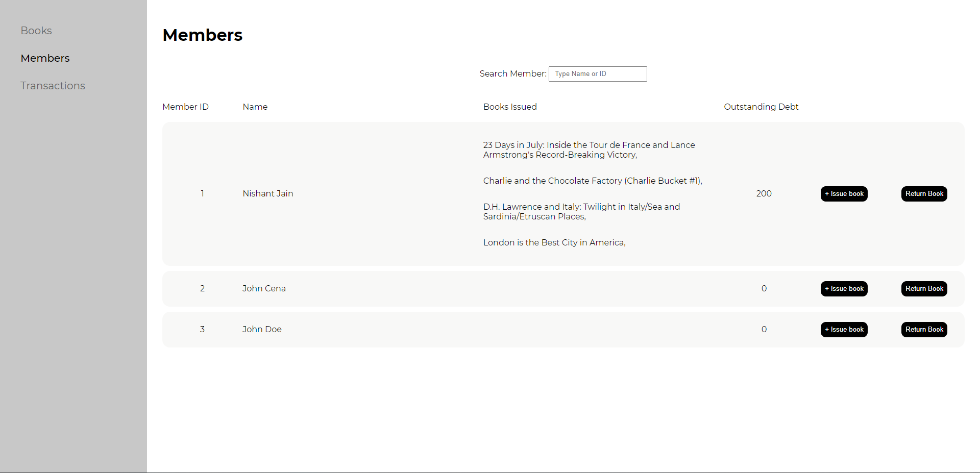The width and height of the screenshot is (980, 473).
Task: Click Nishant Jain's outstanding debt of 200
Action: click(764, 193)
